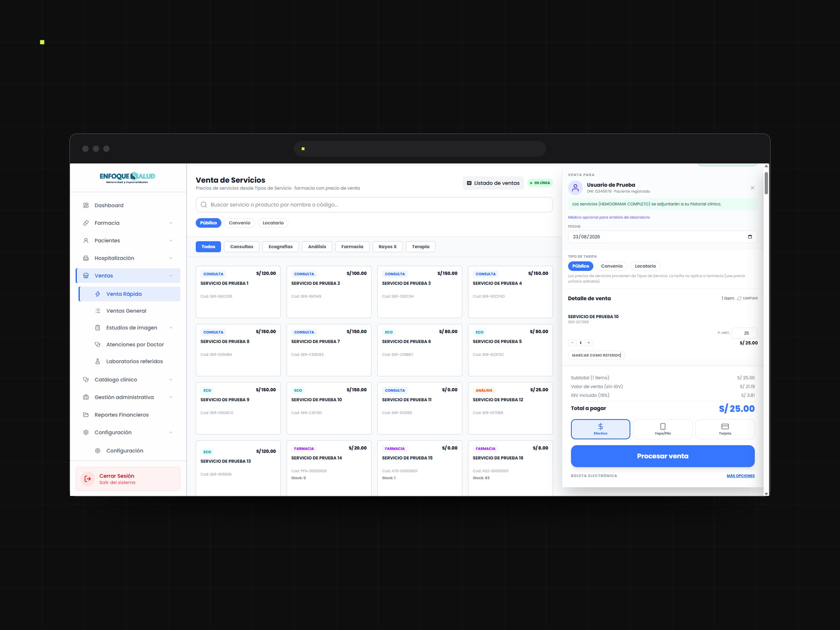Open the MÁS OPCIONES link
Screen dimensions: 840x630
point(741,476)
